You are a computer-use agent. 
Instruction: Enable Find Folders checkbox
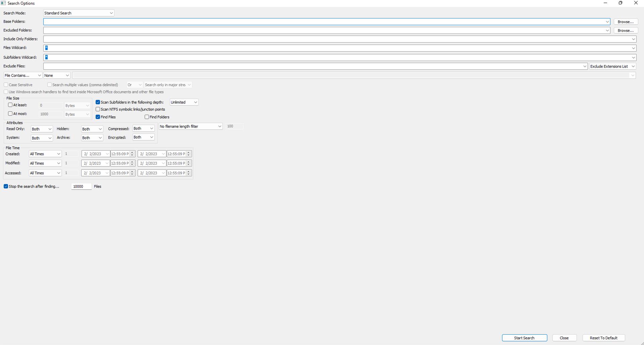[147, 117]
